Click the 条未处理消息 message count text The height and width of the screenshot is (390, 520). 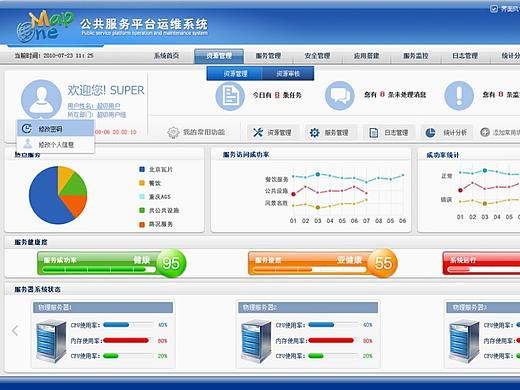[x=395, y=95]
